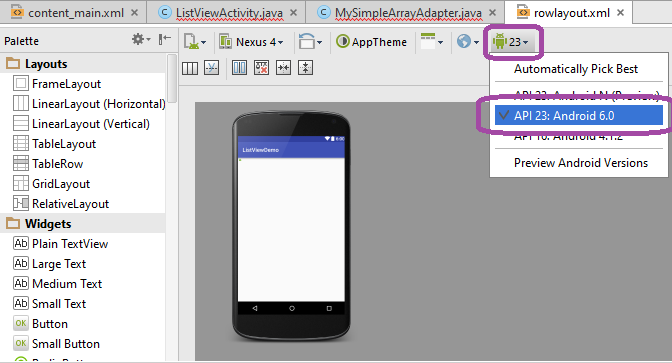Open the Nexus 4 device dropdown

point(252,42)
